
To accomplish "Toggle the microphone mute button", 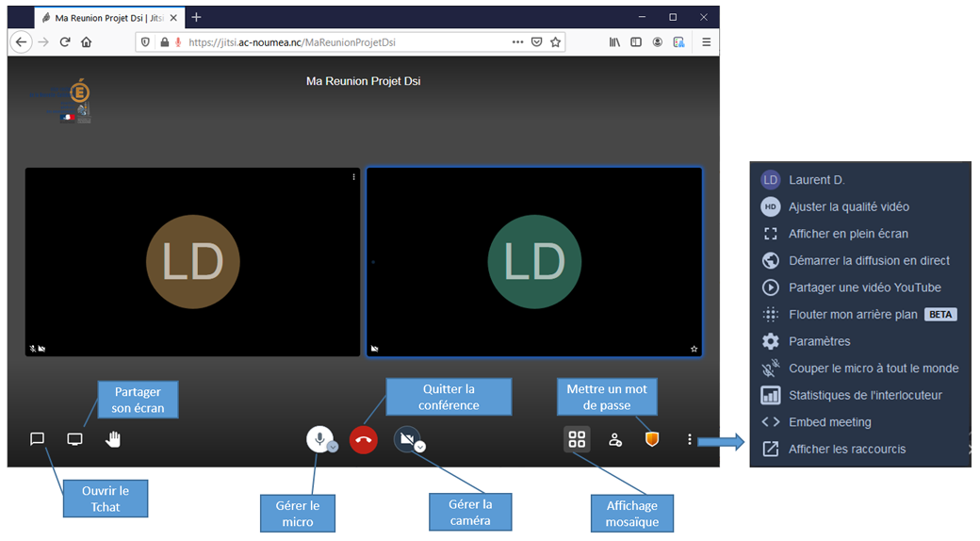I will coord(319,439).
